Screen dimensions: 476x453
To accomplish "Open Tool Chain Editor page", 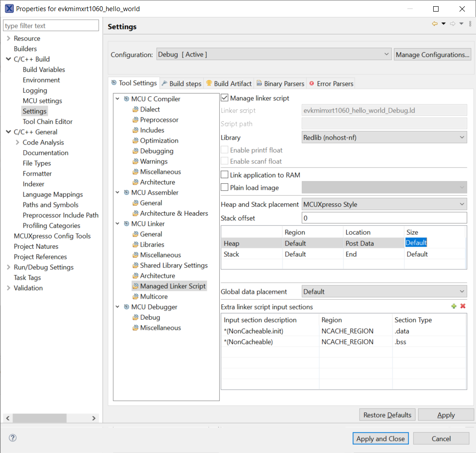I will tap(48, 121).
